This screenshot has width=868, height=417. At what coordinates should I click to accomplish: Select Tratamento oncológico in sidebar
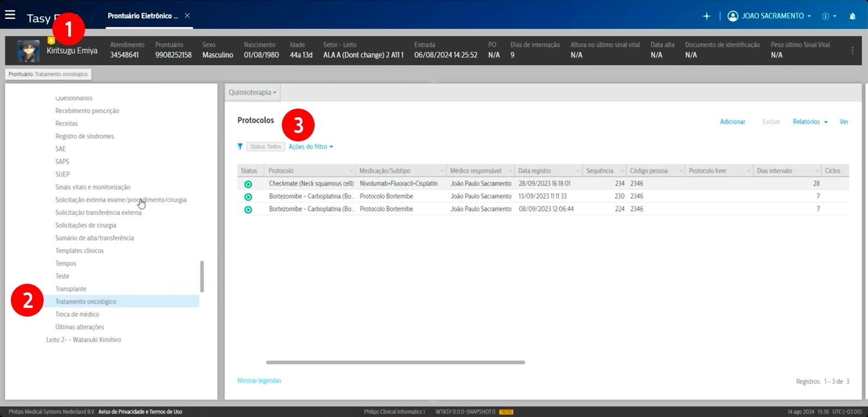(x=86, y=301)
